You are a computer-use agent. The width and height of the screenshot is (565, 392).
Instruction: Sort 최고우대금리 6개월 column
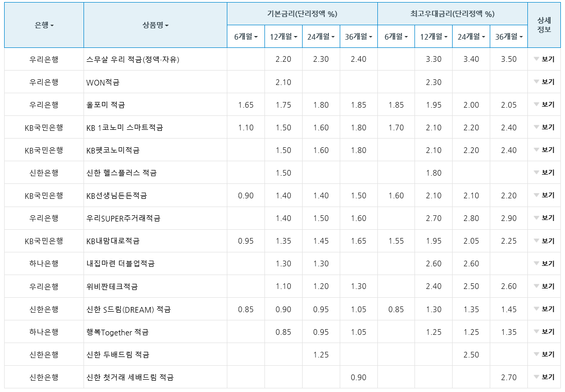pos(396,37)
